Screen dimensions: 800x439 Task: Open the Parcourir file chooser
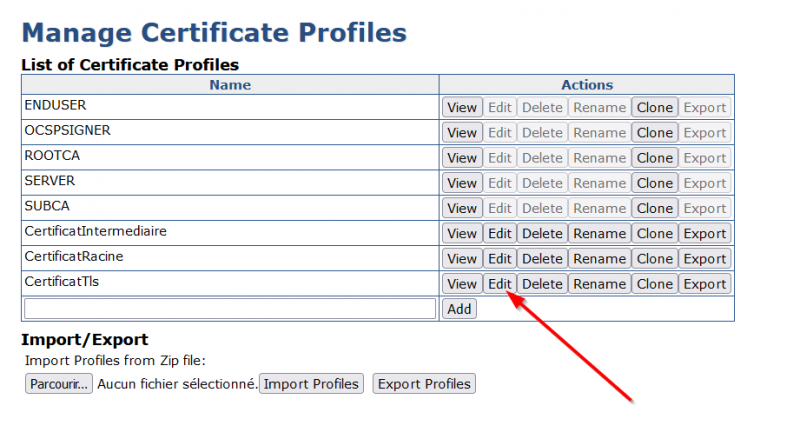click(x=58, y=384)
